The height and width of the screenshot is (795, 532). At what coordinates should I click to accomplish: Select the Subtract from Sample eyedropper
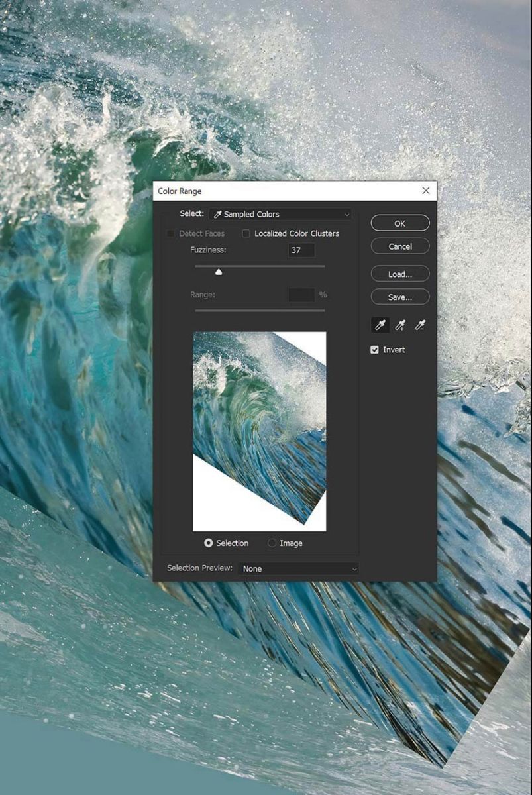(420, 325)
